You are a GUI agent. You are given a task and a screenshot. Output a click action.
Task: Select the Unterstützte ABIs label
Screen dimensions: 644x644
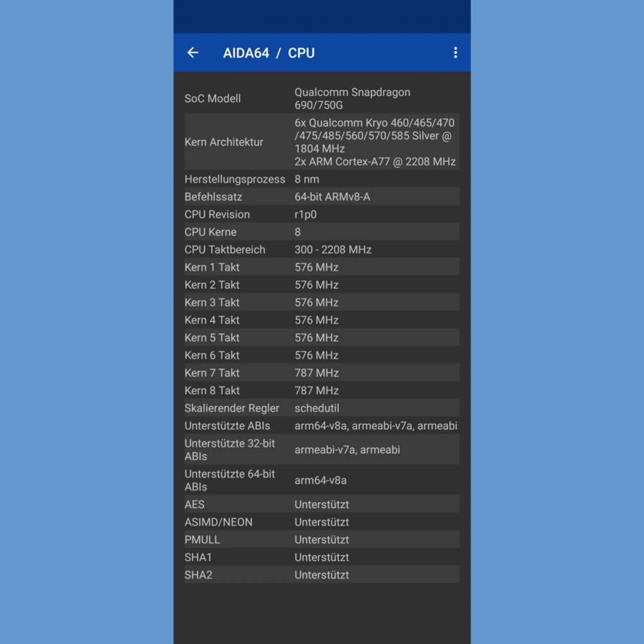pyautogui.click(x=227, y=426)
